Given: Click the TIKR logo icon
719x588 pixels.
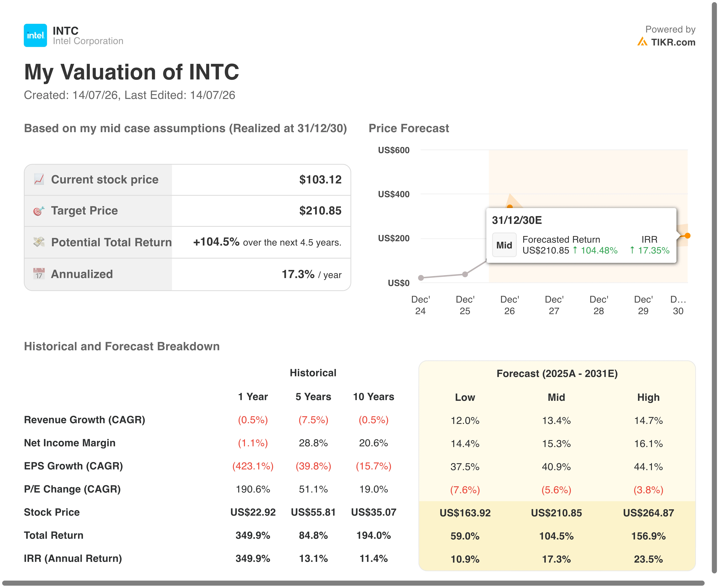Looking at the screenshot, I should [642, 42].
